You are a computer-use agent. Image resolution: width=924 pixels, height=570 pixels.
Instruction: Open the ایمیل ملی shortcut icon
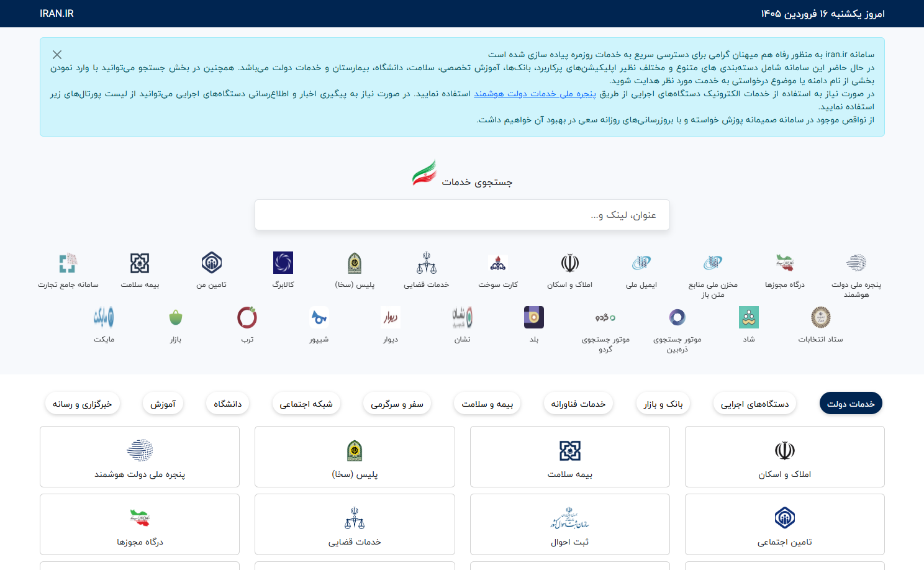click(641, 263)
